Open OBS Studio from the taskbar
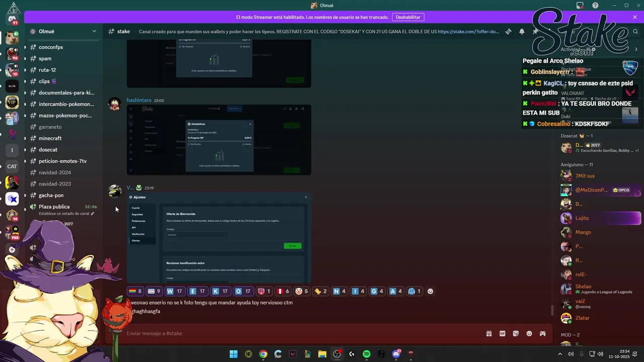The height and width of the screenshot is (362, 644). pos(337,354)
